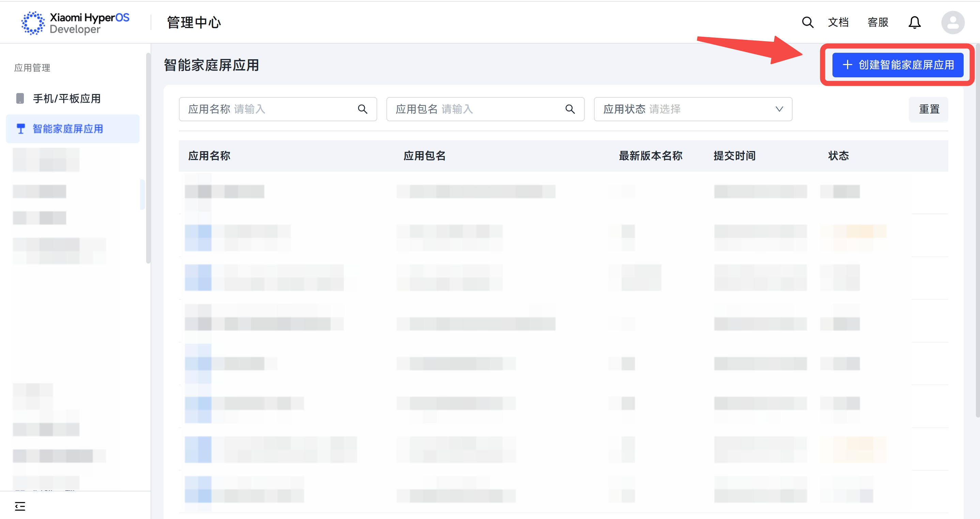980x519 pixels.
Task: Click 创建智能家庭屏应用 button
Action: [x=898, y=65]
